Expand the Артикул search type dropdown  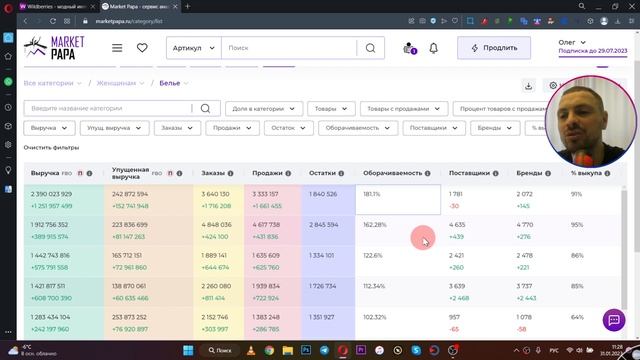[x=194, y=48]
